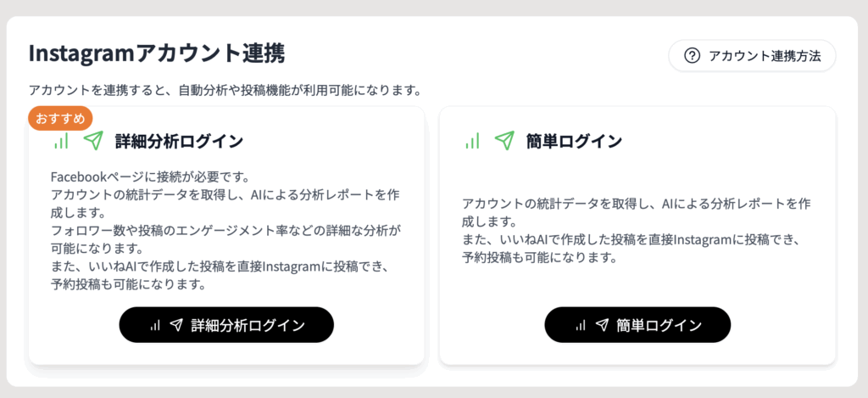The height and width of the screenshot is (398, 868).
Task: Select the 簡単ログイン card heading
Action: (574, 142)
